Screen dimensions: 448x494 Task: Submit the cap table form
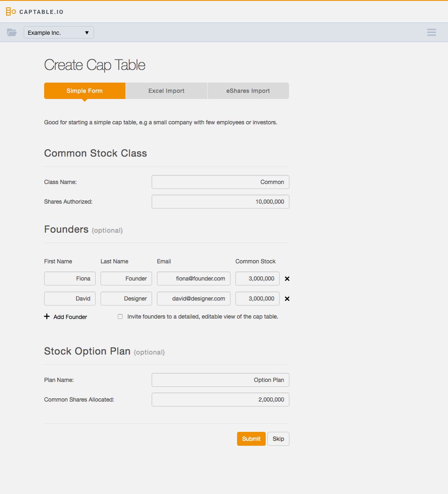tap(251, 439)
